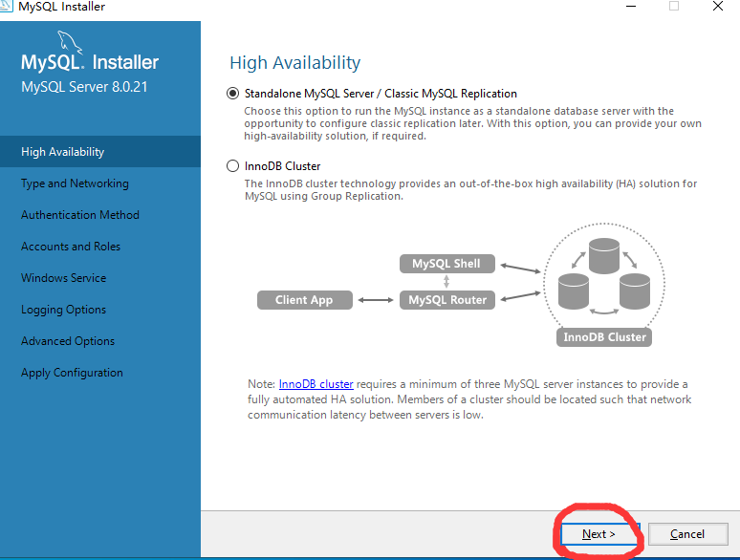
Task: Open Authentication Method step
Action: 79,215
